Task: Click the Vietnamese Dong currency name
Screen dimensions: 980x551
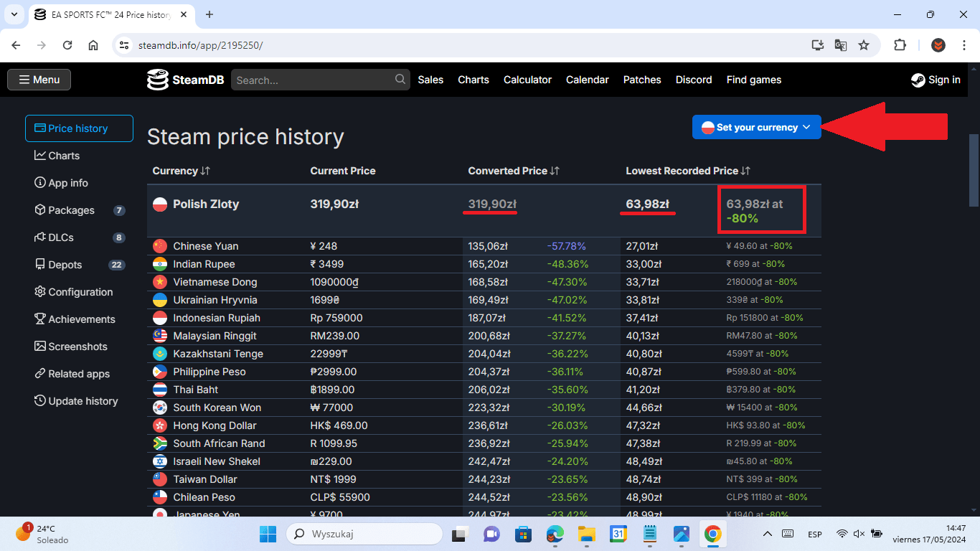Action: (x=215, y=282)
